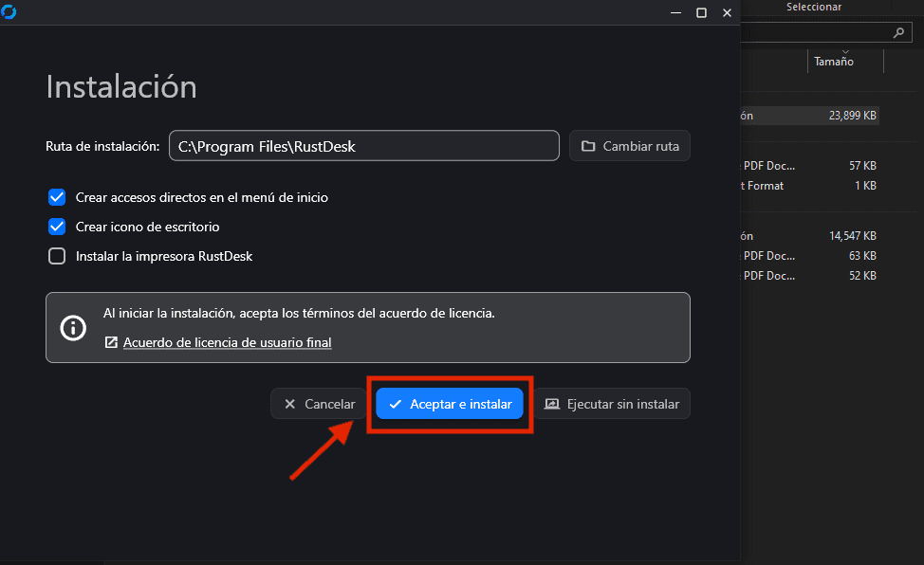Click Ejecutar sin instalar button

click(x=612, y=404)
